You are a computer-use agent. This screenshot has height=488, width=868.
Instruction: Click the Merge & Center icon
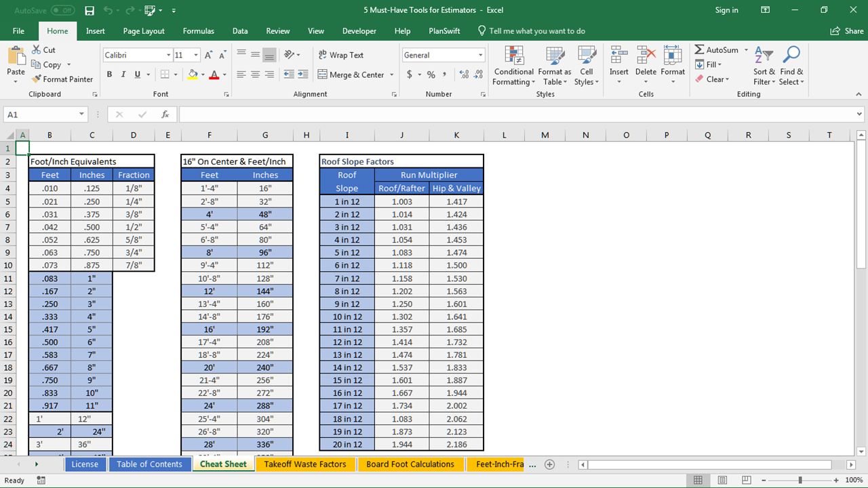321,75
